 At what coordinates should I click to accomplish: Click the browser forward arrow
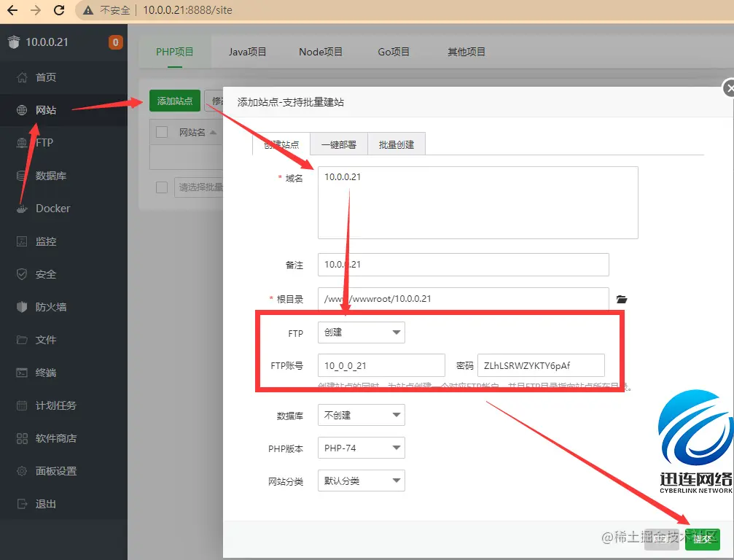(x=36, y=9)
